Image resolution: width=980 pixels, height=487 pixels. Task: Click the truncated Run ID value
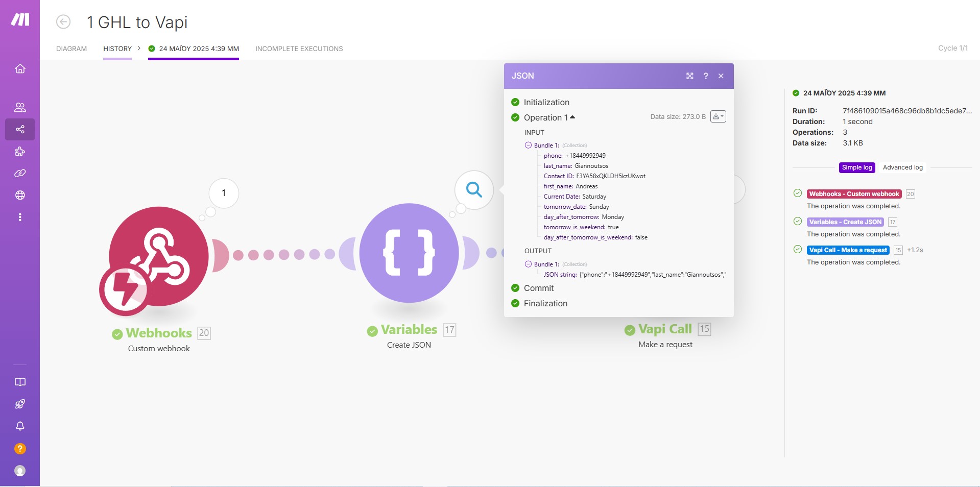(907, 111)
